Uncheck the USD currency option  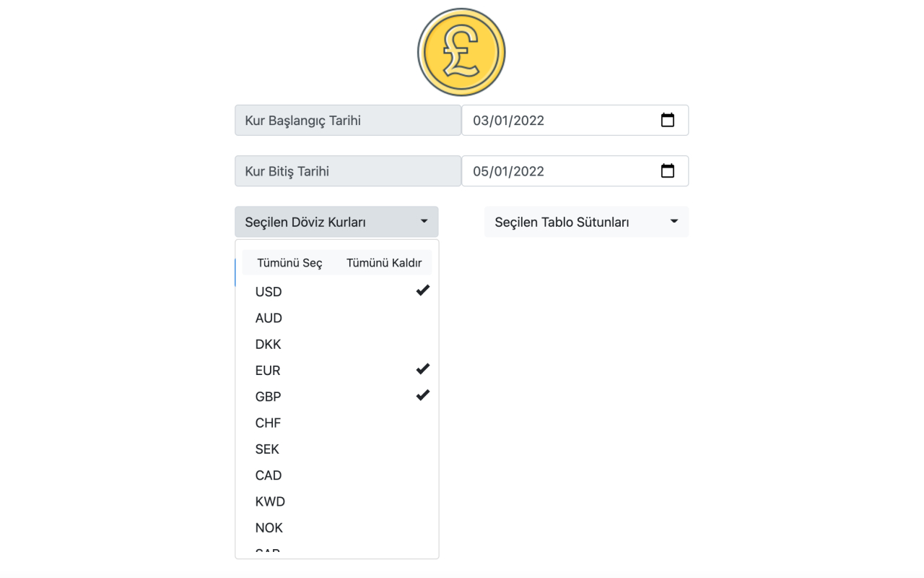tap(336, 292)
